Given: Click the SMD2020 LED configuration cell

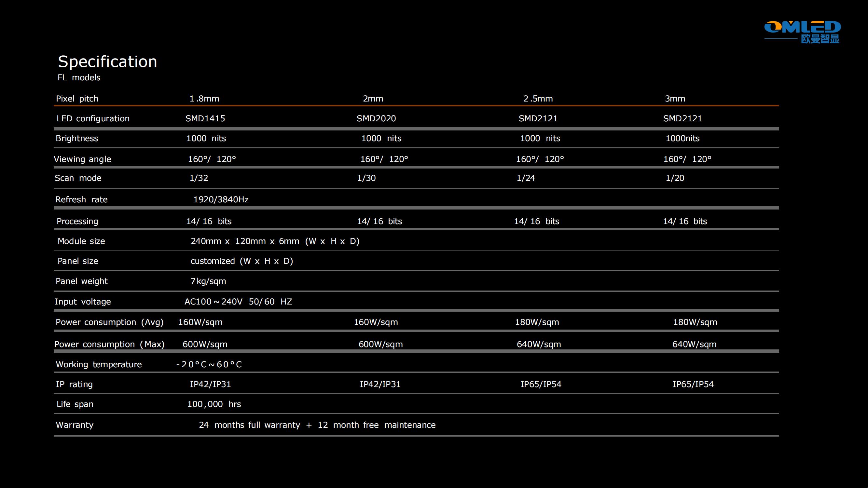Looking at the screenshot, I should (x=376, y=118).
